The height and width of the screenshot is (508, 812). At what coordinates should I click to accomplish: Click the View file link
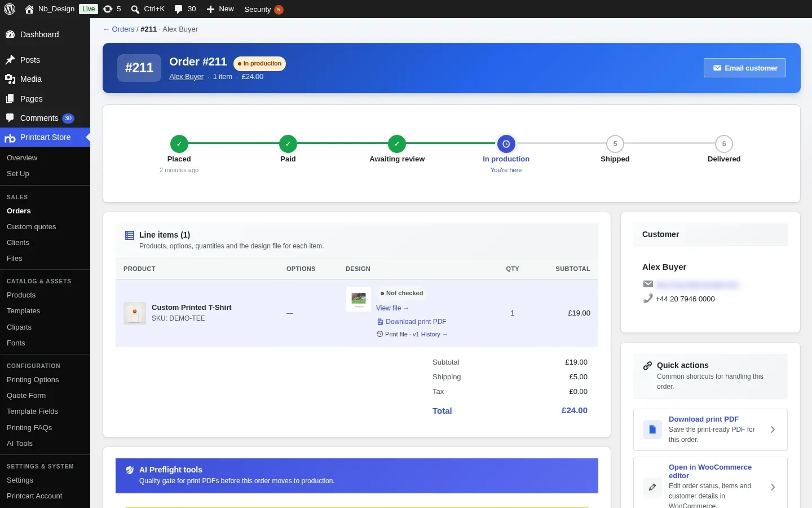coord(392,308)
